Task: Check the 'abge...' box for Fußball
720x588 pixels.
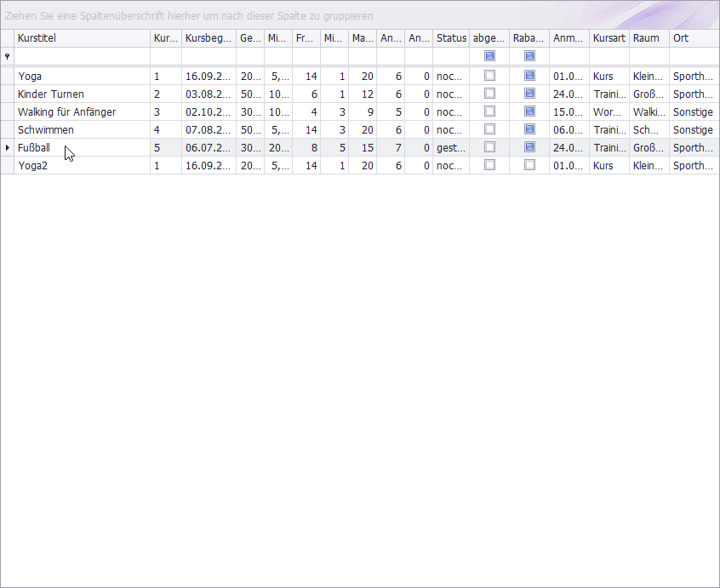Action: tap(489, 147)
